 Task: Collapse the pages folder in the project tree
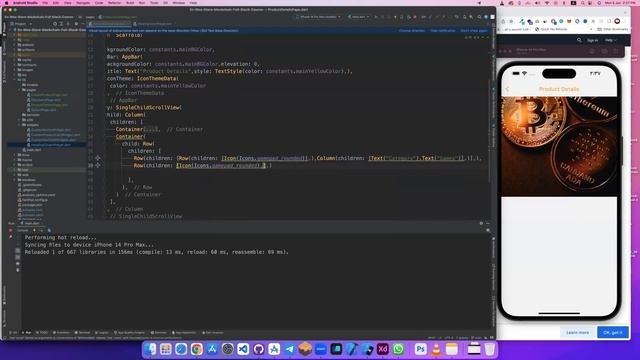(20, 90)
